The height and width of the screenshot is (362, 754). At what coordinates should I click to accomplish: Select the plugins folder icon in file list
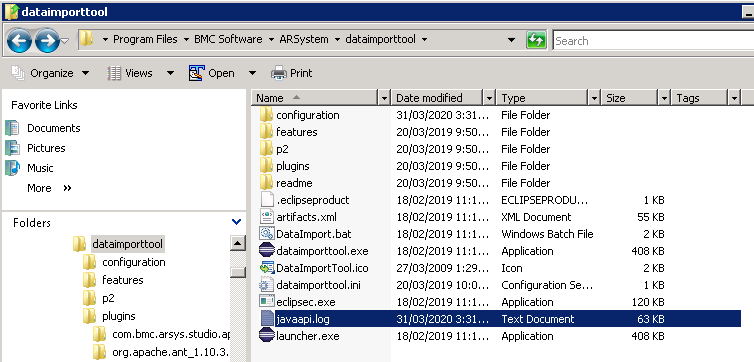pyautogui.click(x=266, y=166)
